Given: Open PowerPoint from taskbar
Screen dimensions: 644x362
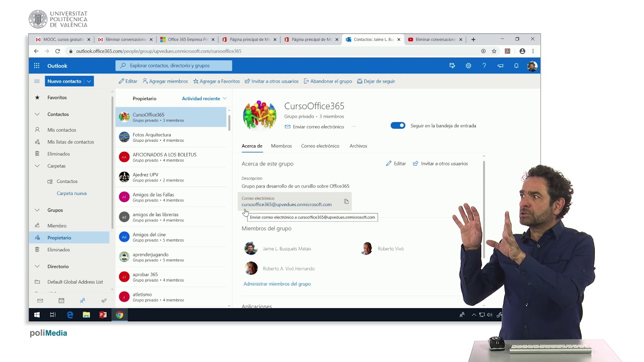Looking at the screenshot, I should [x=103, y=315].
